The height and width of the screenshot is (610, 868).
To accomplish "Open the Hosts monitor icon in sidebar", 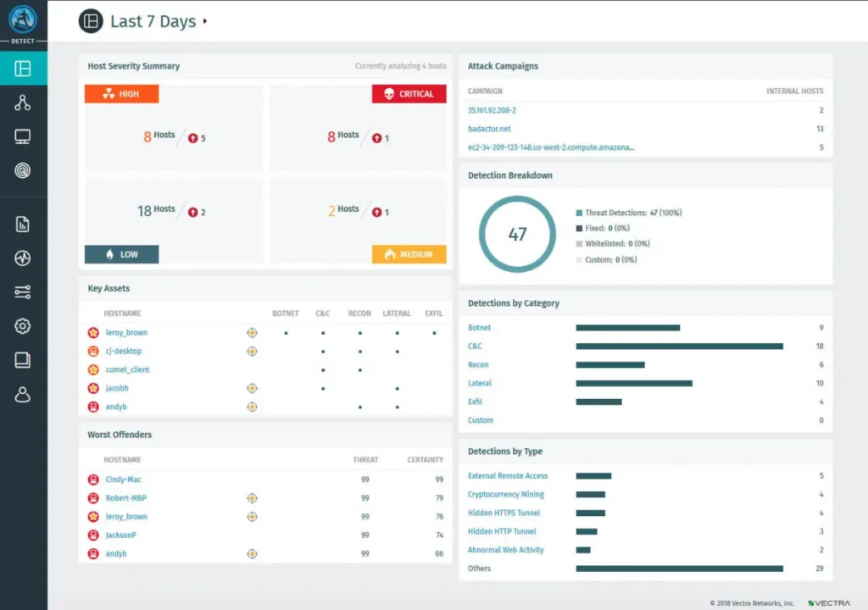I will [x=23, y=136].
